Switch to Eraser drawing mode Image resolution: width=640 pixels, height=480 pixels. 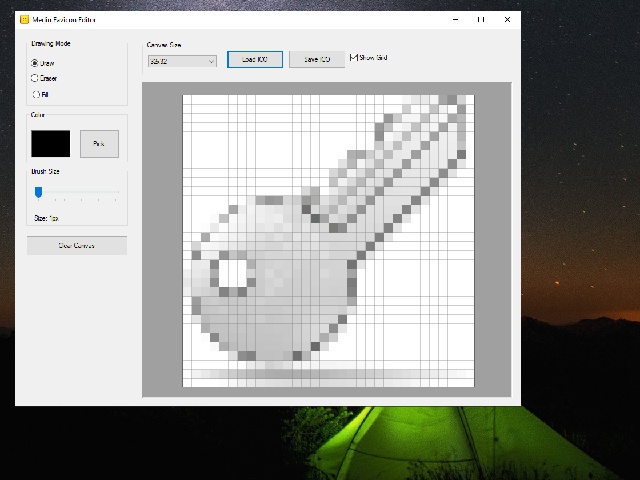(x=36, y=77)
